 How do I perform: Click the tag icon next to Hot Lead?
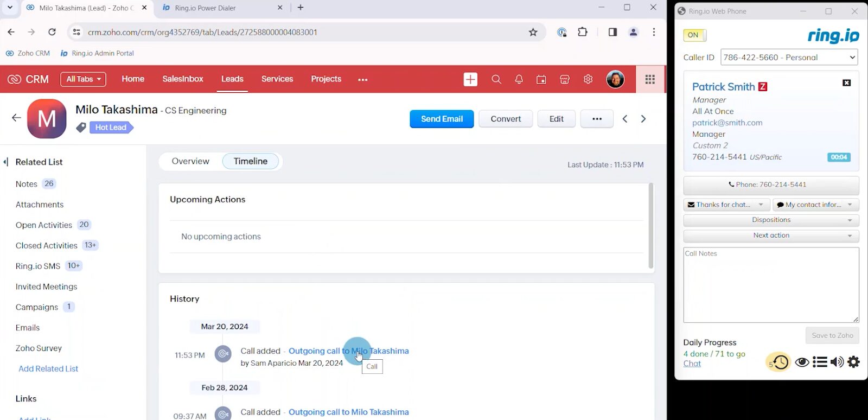pos(81,128)
